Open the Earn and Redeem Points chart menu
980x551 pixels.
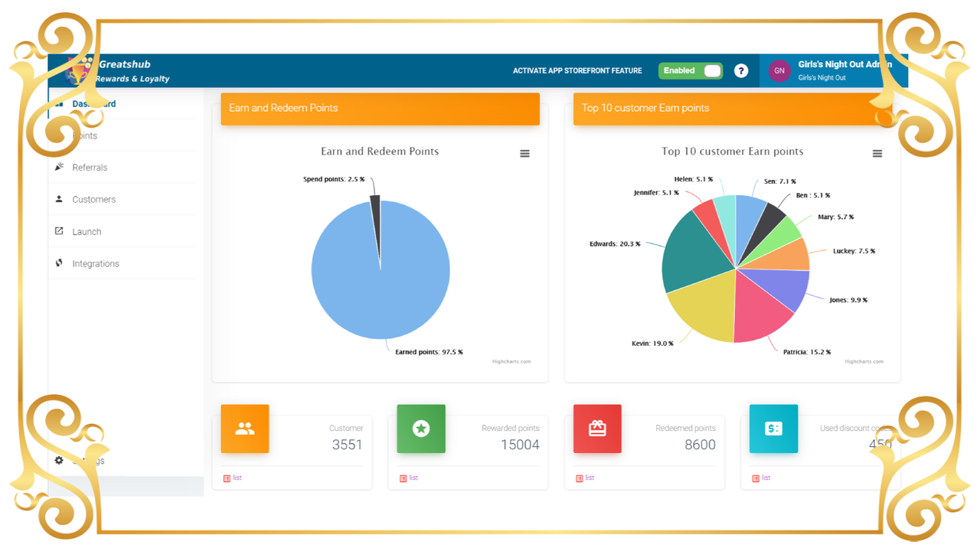[524, 153]
